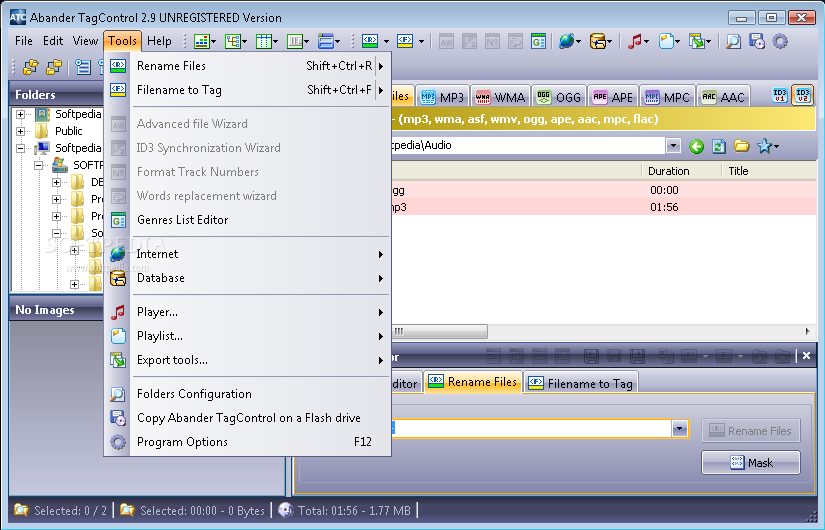
Task: Toggle the ID3 v2 tag icon
Action: [802, 95]
